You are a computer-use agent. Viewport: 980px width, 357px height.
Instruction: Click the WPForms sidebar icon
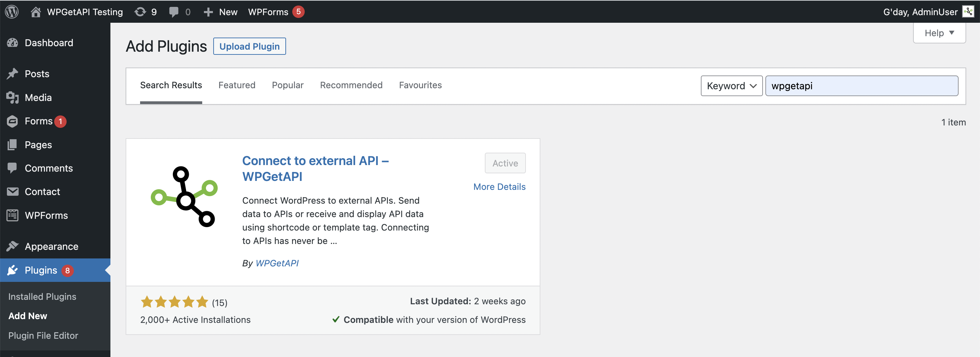click(x=12, y=215)
